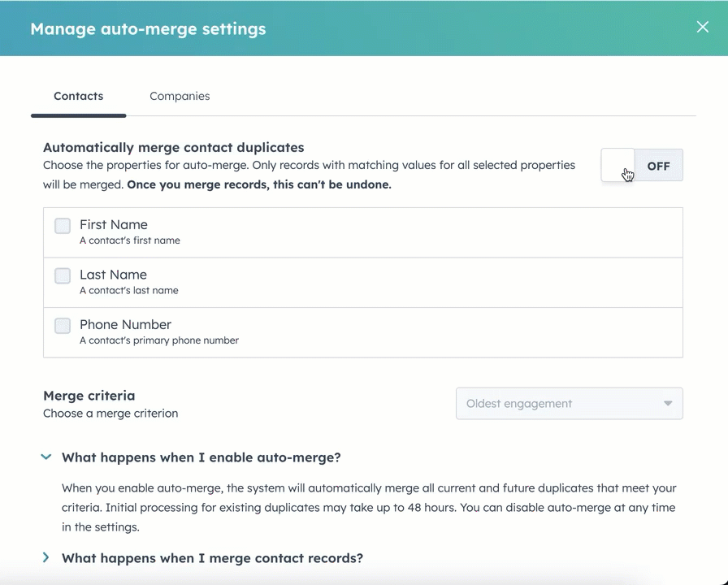Select the Contacts tab
This screenshot has width=728, height=585.
[78, 96]
